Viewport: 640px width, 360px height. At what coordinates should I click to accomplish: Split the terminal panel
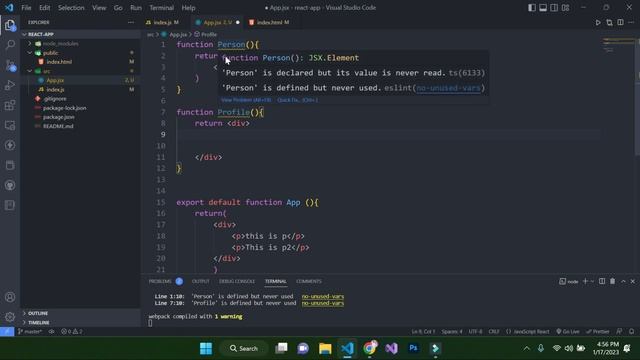602,281
